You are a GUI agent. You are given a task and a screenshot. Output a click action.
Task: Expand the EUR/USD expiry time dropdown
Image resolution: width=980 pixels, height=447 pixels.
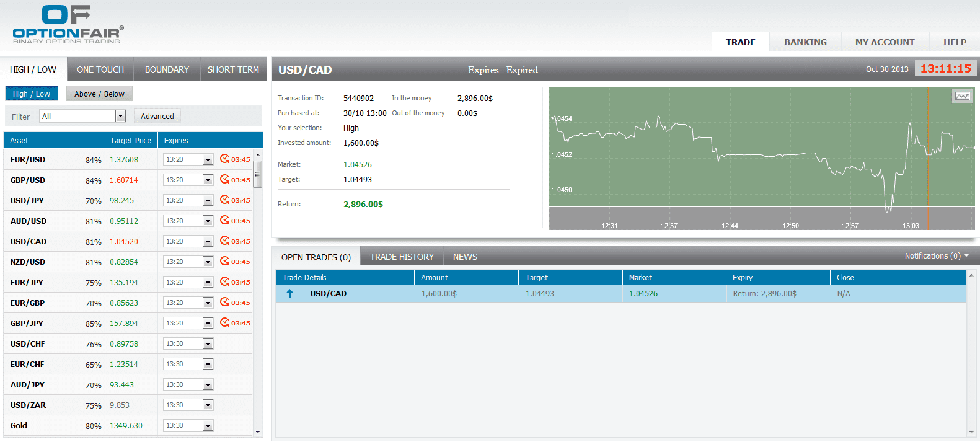pyautogui.click(x=208, y=160)
